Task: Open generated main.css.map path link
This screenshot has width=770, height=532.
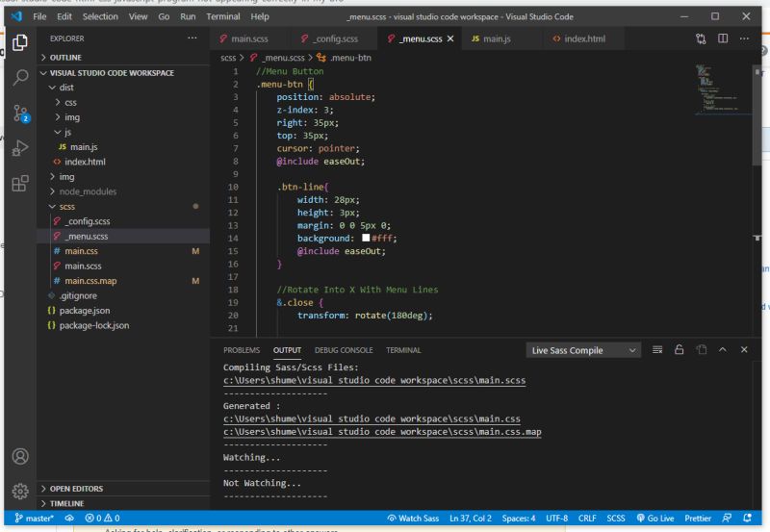Action: [x=382, y=432]
